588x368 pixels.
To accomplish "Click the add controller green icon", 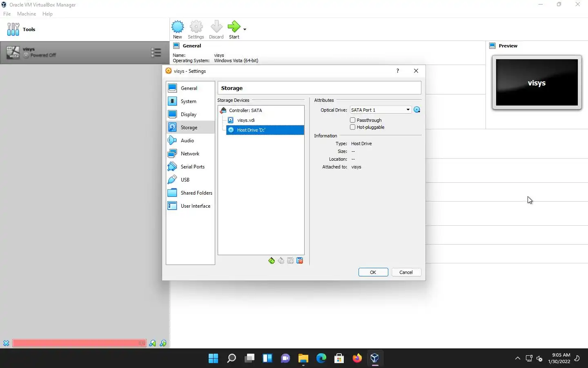I will 272,261.
